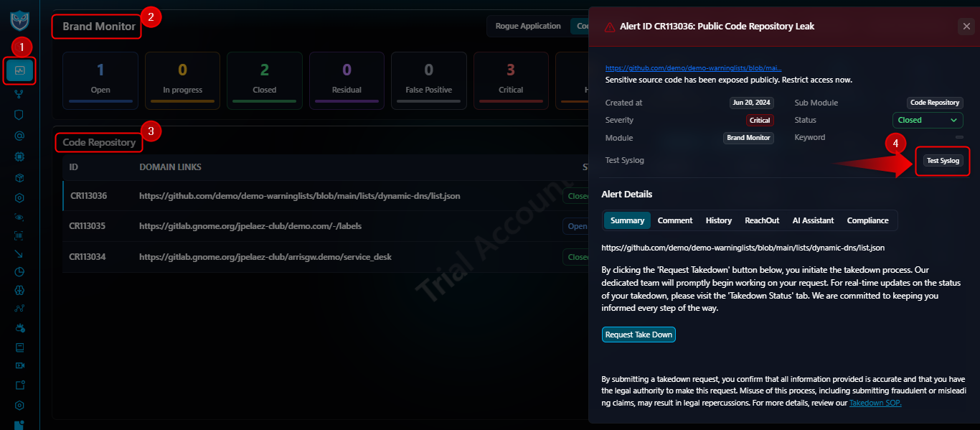Open the upper hexagon icon below the cube

[x=19, y=197]
